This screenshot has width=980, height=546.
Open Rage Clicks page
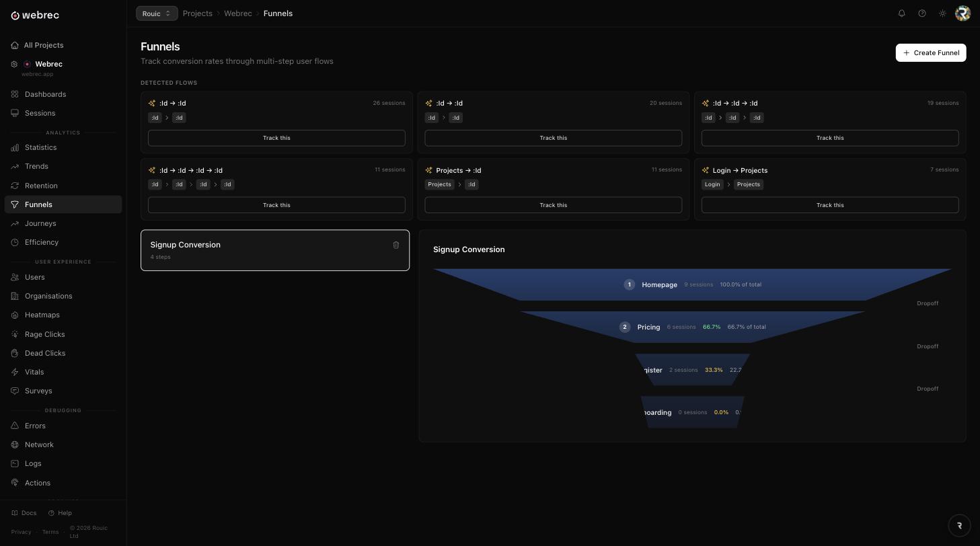pyautogui.click(x=63, y=334)
